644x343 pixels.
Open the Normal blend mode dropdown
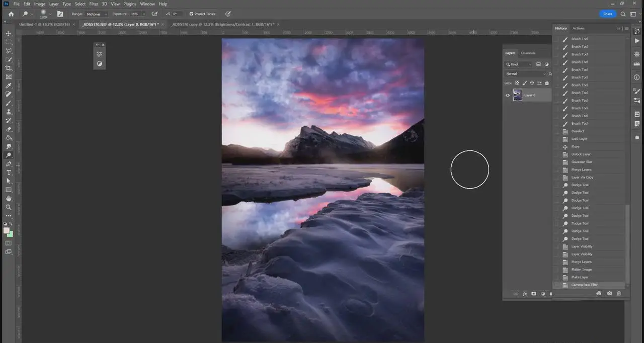pyautogui.click(x=526, y=74)
